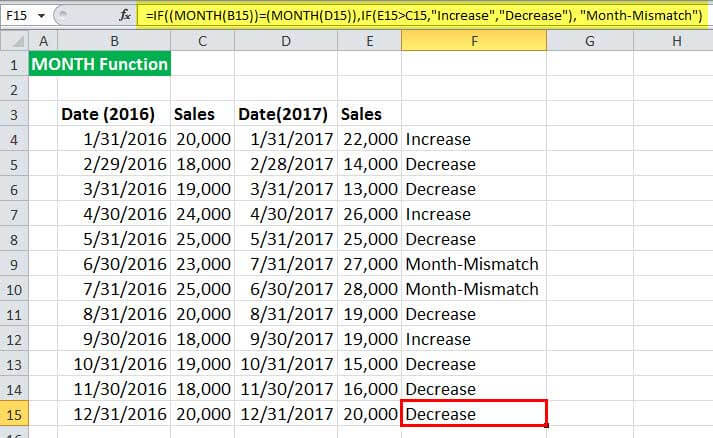The height and width of the screenshot is (438, 713).
Task: Select column A header
Action: tap(43, 41)
